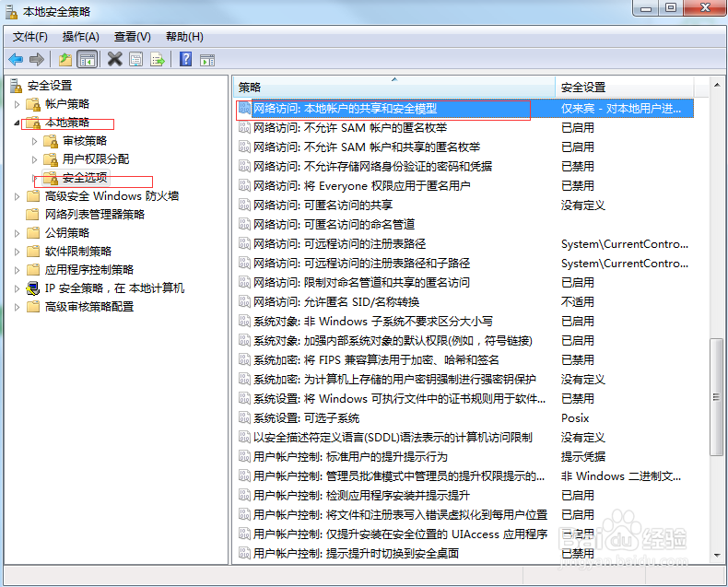Sort by the 策略 column header
The width and height of the screenshot is (728, 587).
[394, 87]
